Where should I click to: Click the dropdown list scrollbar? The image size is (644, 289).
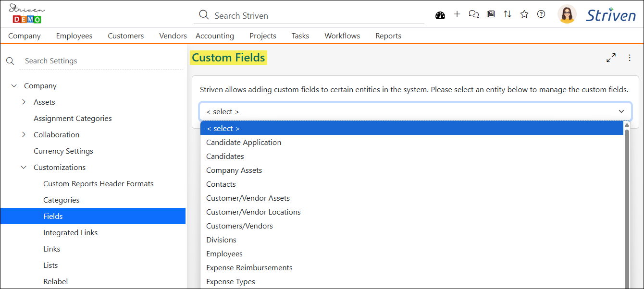point(627,209)
